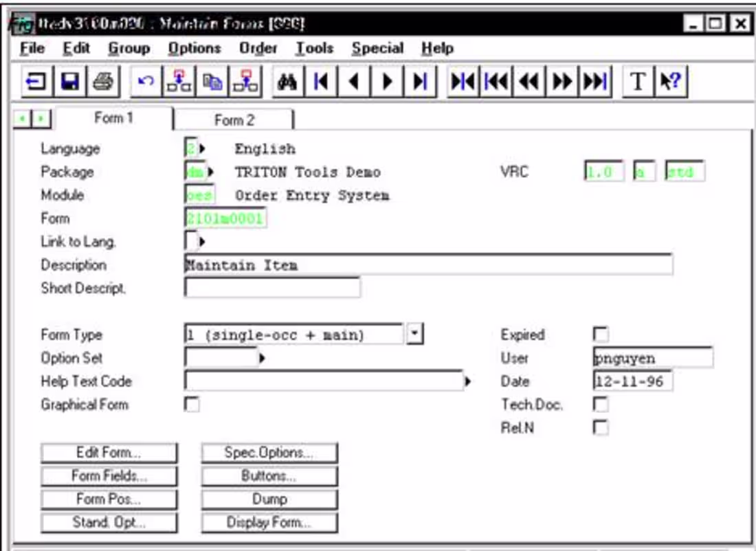Click the hierarchy icon beside the undo arrow
Image resolution: width=756 pixels, height=551 pixels.
[179, 82]
